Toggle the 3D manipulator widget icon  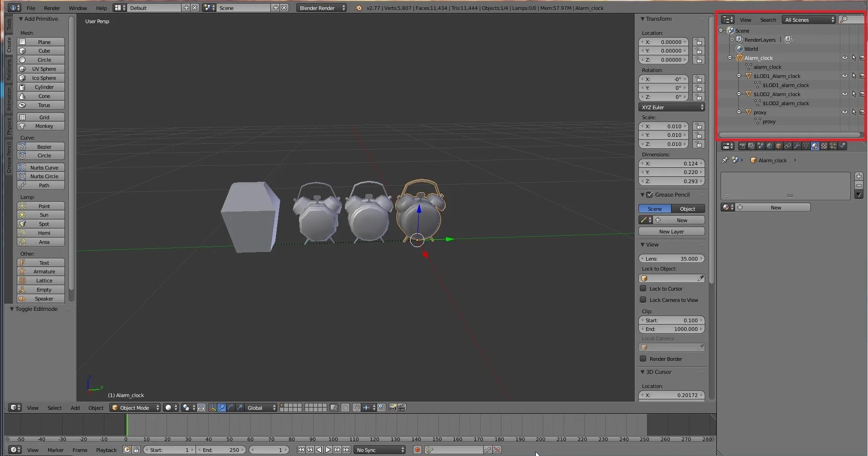pos(212,408)
